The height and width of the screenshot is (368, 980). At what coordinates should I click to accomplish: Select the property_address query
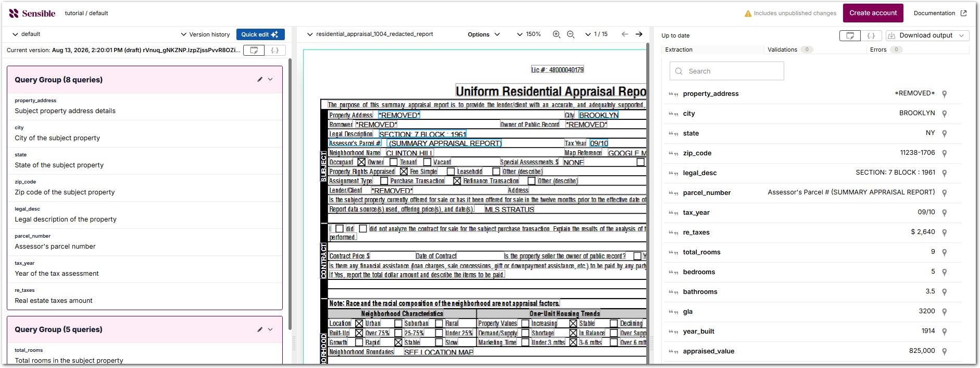click(145, 106)
